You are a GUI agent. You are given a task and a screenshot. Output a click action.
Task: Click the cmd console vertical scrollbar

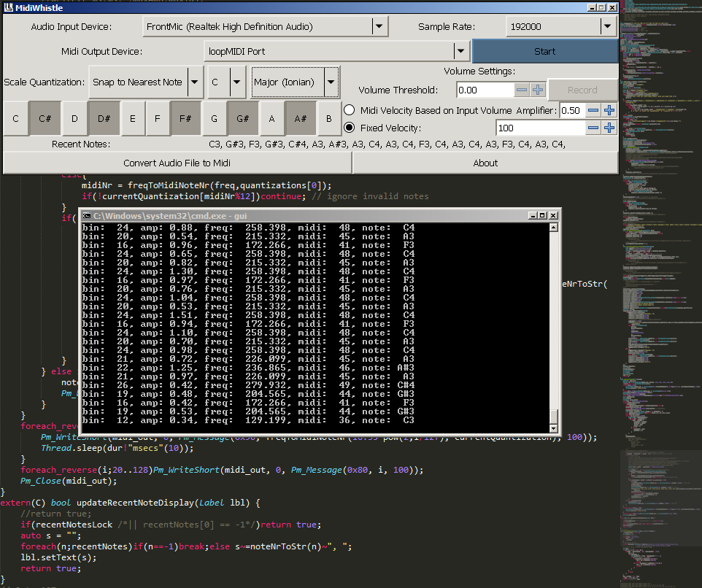[554, 321]
